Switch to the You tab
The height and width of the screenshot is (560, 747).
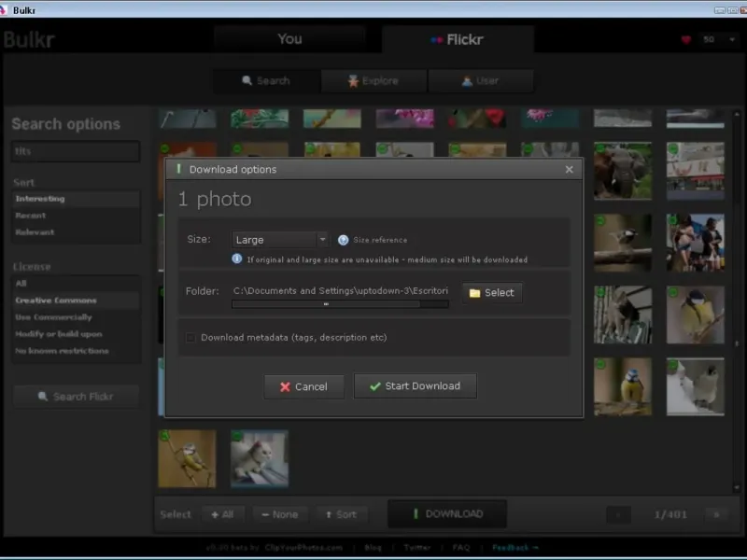[x=289, y=39]
